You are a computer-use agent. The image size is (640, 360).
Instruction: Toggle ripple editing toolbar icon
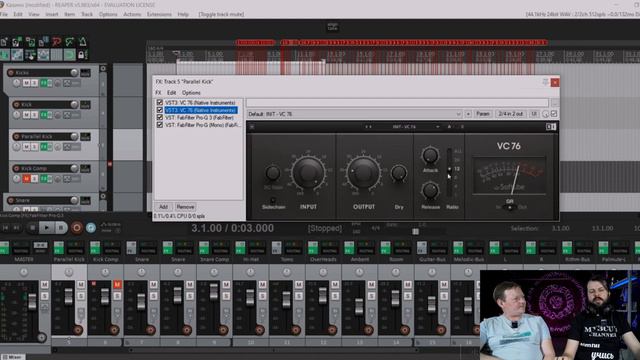pos(31,54)
